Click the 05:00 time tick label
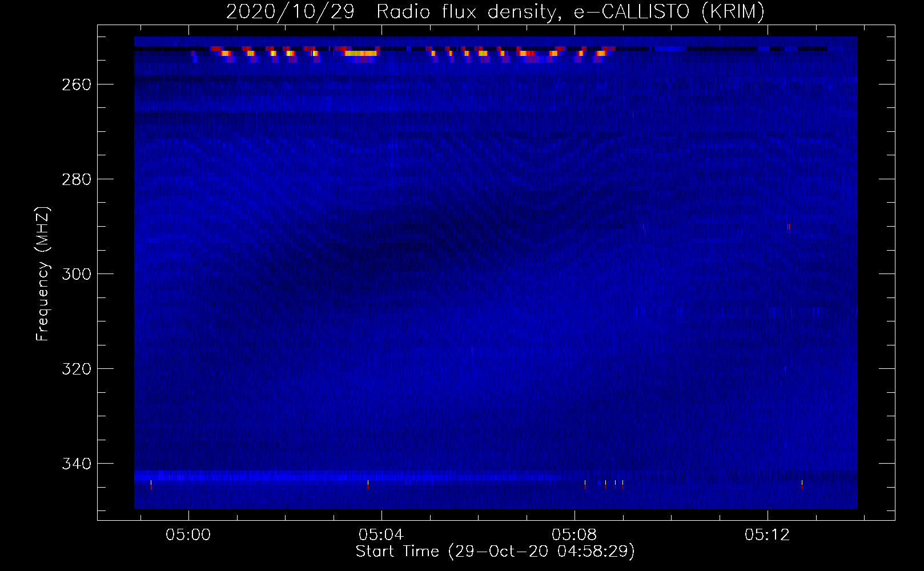 (x=188, y=535)
